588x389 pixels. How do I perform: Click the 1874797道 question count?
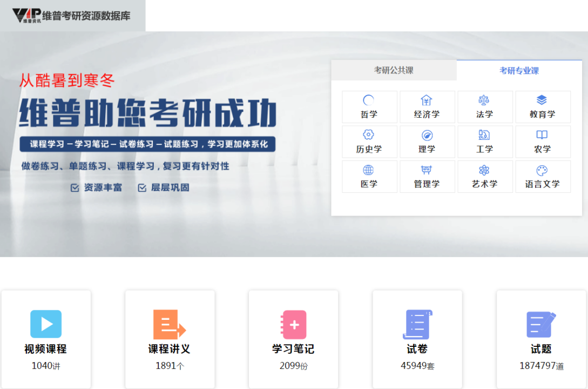coord(541,366)
